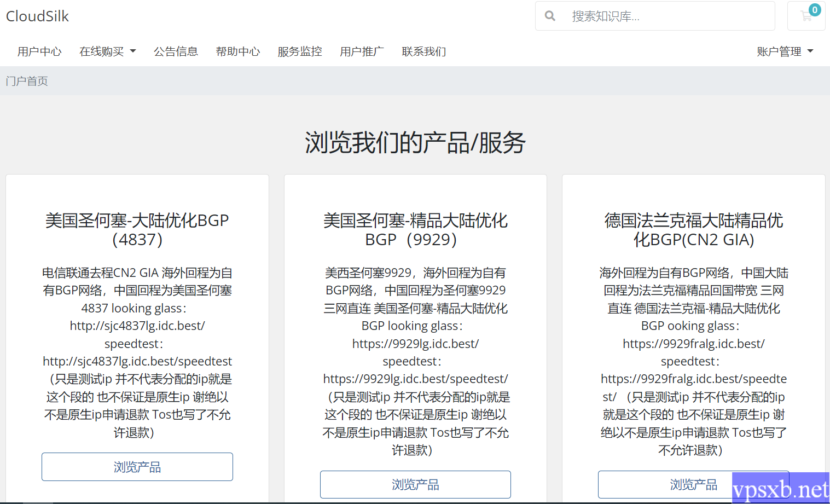
Task: Click the http://sjc4837lg.idc.best/ looking glass URL
Action: (137, 326)
